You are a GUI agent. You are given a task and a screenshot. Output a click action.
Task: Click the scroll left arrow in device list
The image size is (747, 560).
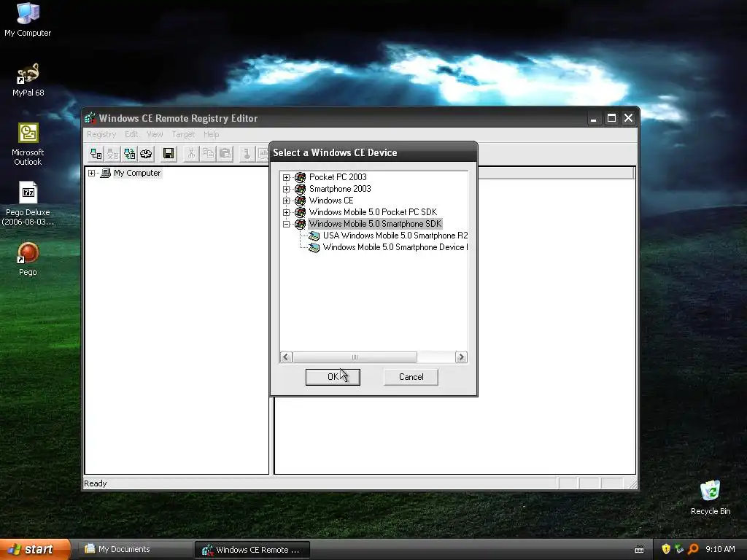pos(286,357)
